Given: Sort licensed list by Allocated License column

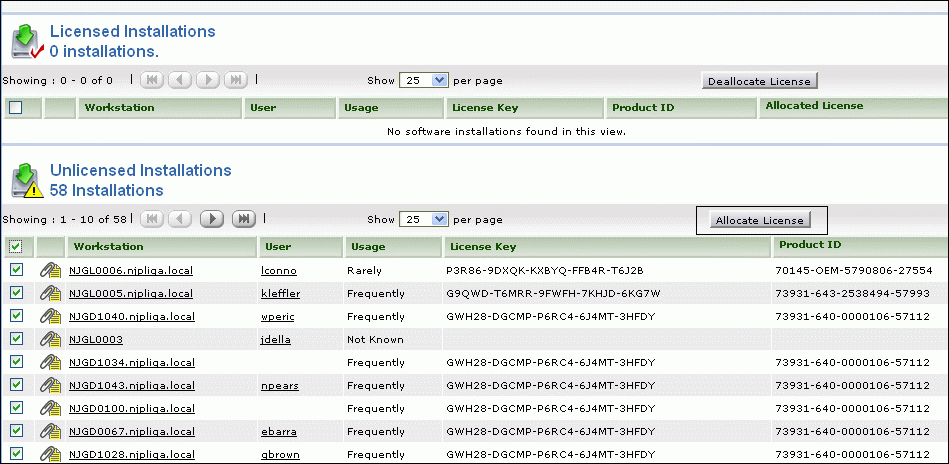Looking at the screenshot, I should coord(813,106).
